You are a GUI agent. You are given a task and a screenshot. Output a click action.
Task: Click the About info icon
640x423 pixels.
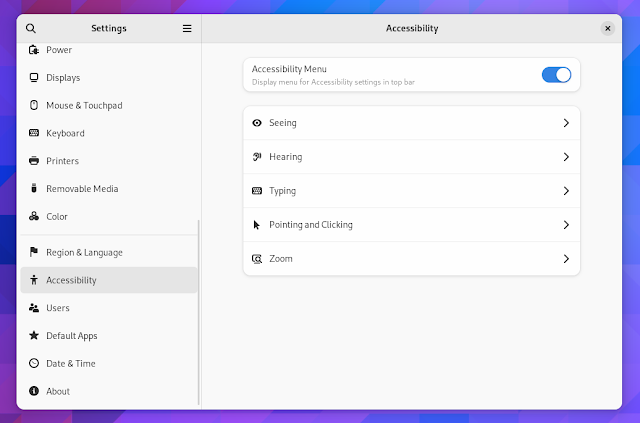coord(34,391)
